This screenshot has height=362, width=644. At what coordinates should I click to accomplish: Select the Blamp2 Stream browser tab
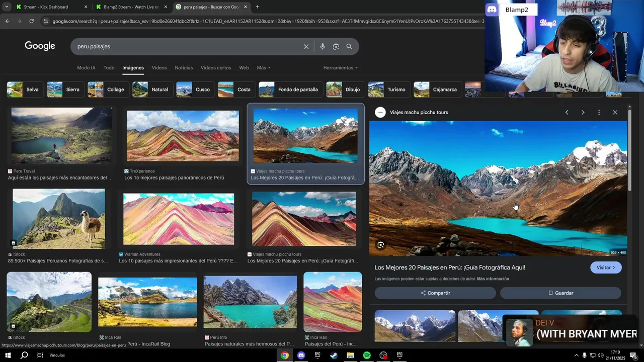(x=131, y=7)
